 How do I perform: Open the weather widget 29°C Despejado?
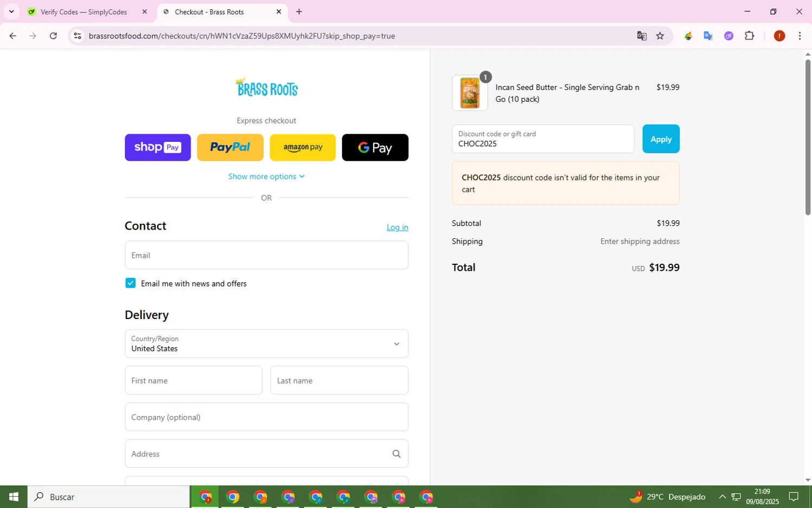pyautogui.click(x=667, y=497)
